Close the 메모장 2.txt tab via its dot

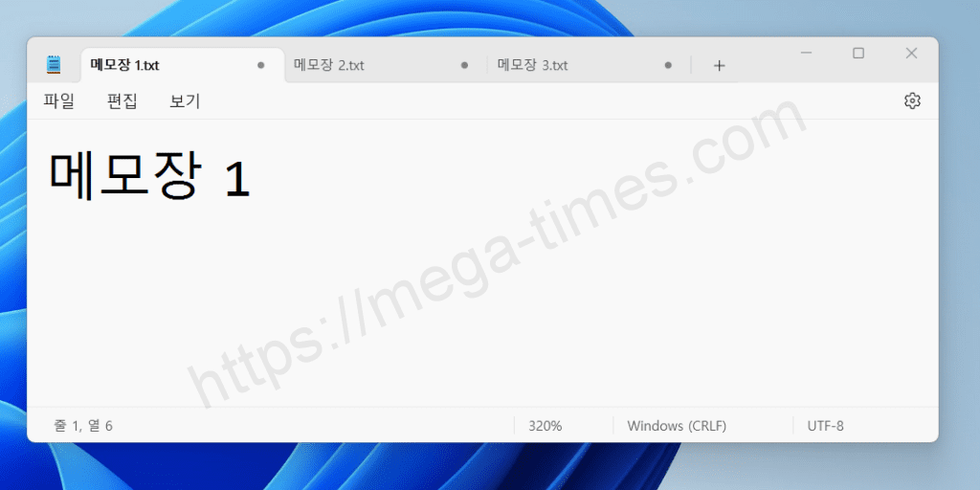(x=464, y=65)
